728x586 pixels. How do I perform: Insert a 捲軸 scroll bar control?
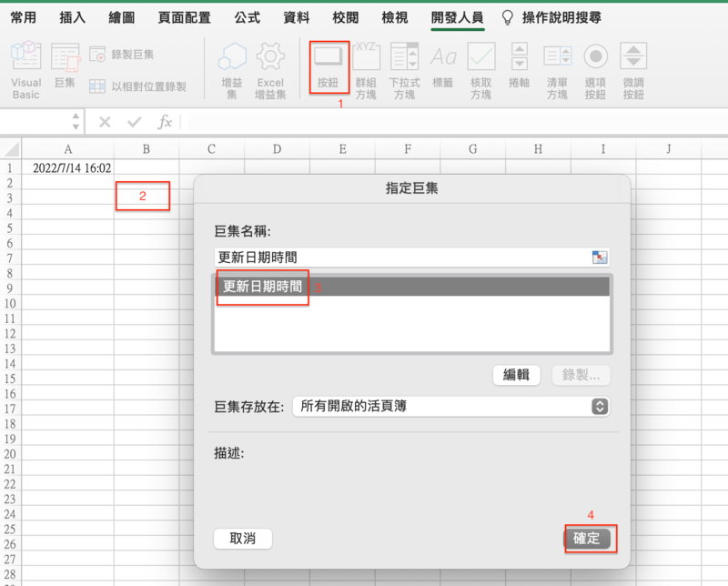[x=519, y=65]
